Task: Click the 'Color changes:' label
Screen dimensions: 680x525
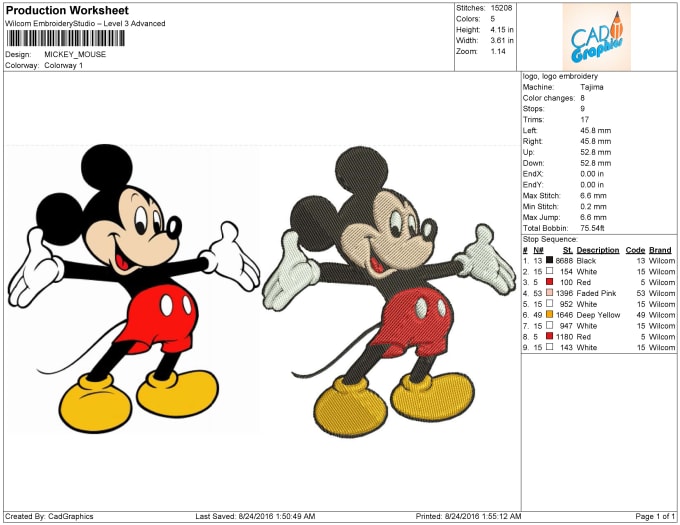Action: [549, 98]
